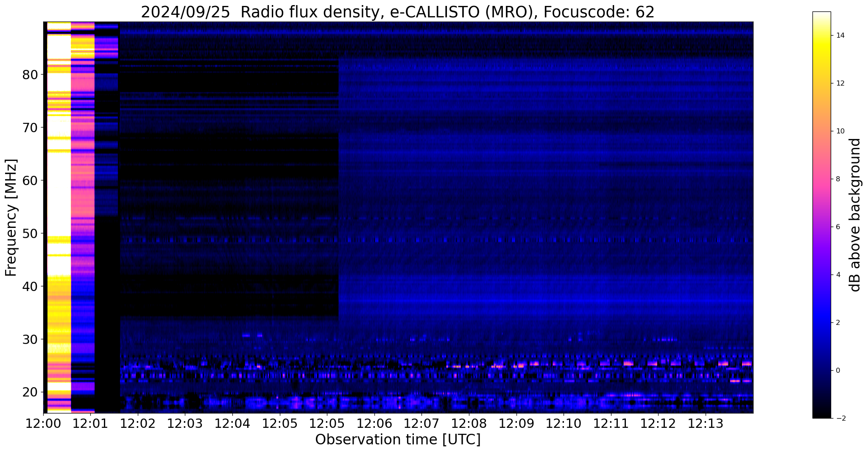Click the 20 MHz frequency tick label
This screenshot has height=452, width=868.
coord(30,392)
